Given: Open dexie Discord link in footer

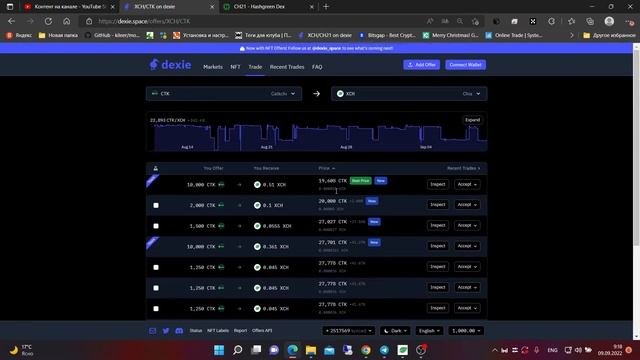Looking at the screenshot, I should click(179, 331).
